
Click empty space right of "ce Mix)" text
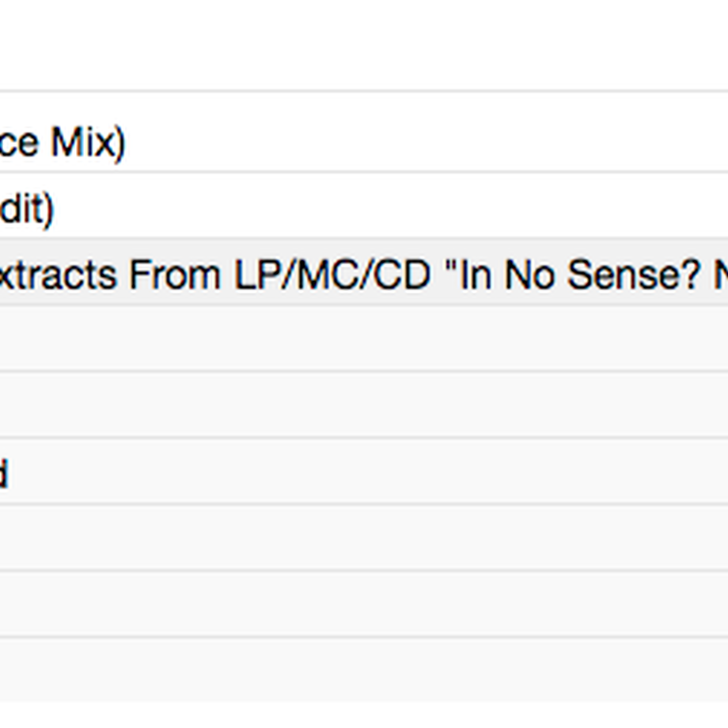pyautogui.click(x=427, y=132)
